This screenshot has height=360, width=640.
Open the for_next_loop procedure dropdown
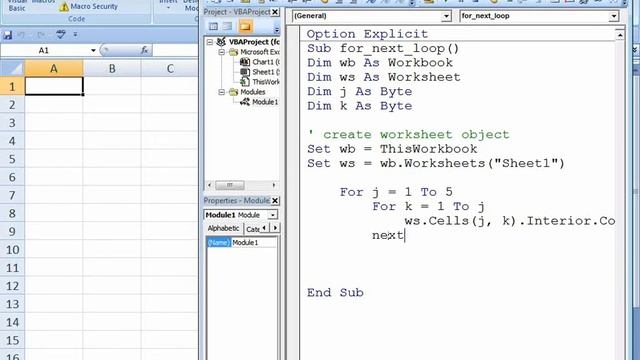click(x=614, y=16)
